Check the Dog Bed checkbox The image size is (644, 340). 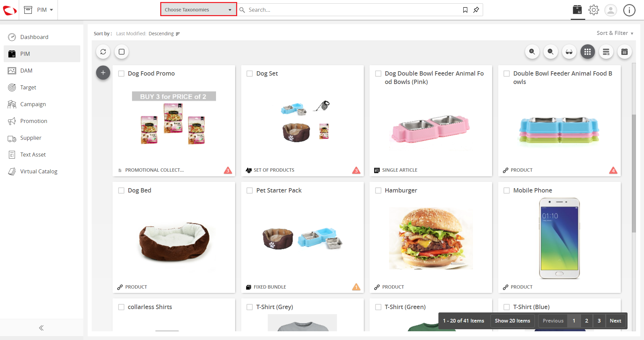[x=121, y=190]
